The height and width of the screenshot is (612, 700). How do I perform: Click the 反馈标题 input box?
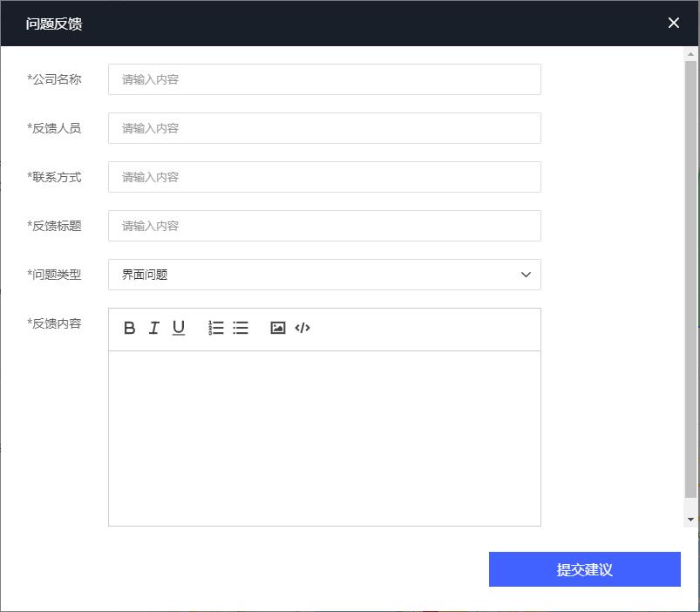(x=324, y=226)
